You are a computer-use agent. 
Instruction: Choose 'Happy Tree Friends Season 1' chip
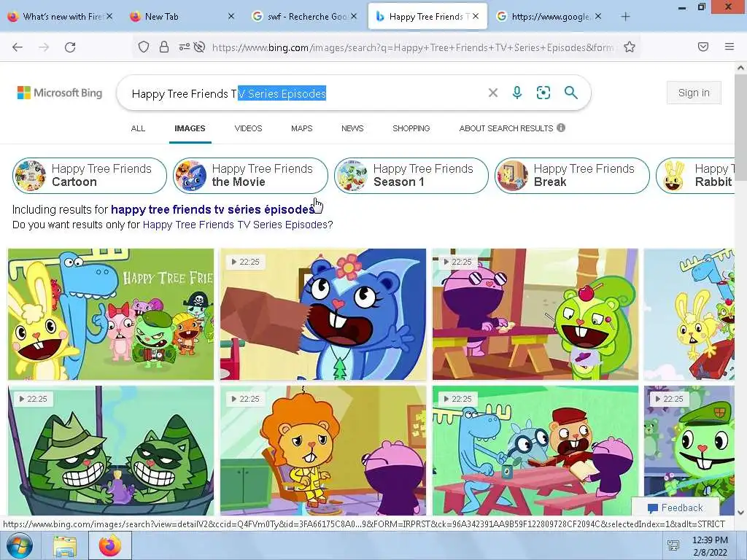pyautogui.click(x=411, y=175)
